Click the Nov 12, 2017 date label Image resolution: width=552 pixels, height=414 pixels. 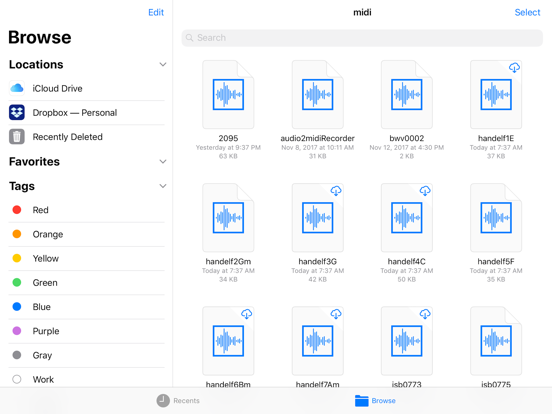click(407, 148)
